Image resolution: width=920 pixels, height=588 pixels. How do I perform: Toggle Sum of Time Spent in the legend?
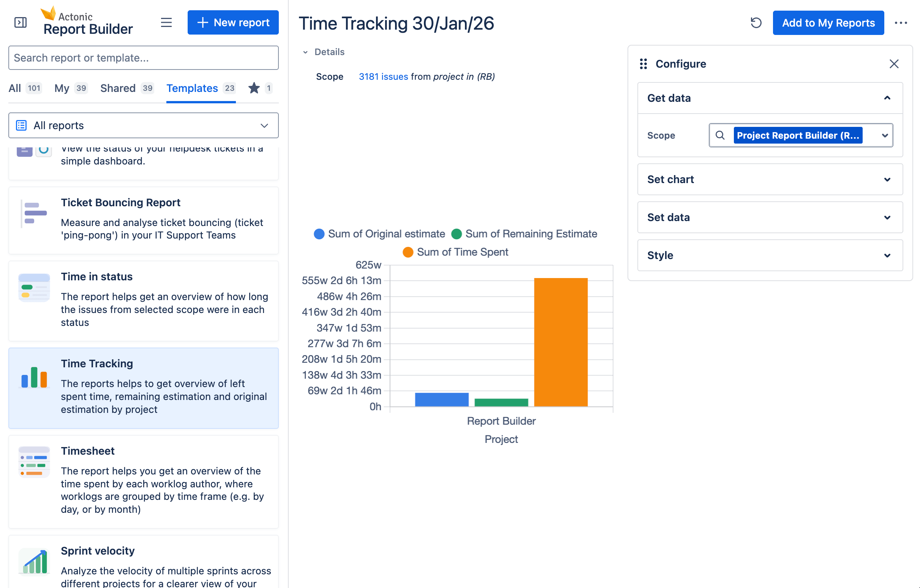[456, 252]
